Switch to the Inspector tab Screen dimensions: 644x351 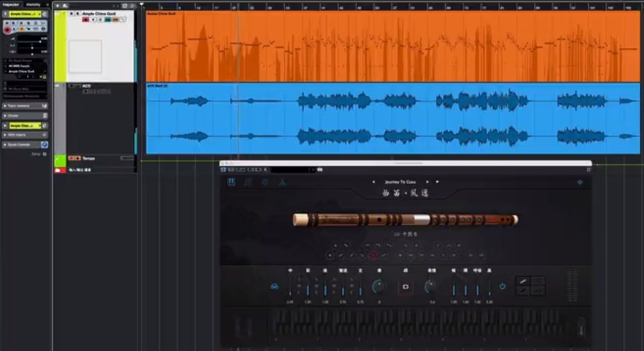pyautogui.click(x=11, y=5)
